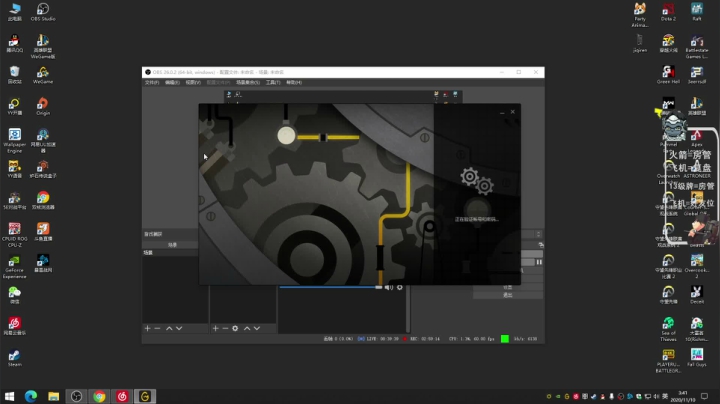This screenshot has height=404, width=720.
Task: Click the 设置 button above 退出
Action: click(508, 287)
